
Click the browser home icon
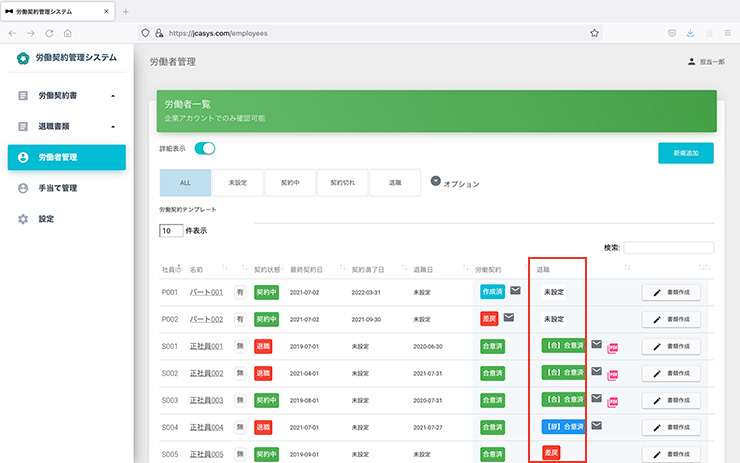click(67, 33)
